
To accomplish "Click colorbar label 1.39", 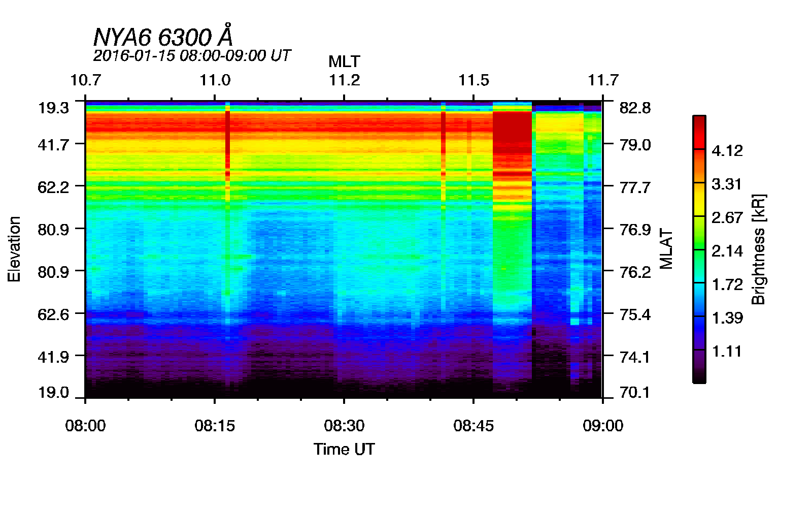I will tap(727, 318).
